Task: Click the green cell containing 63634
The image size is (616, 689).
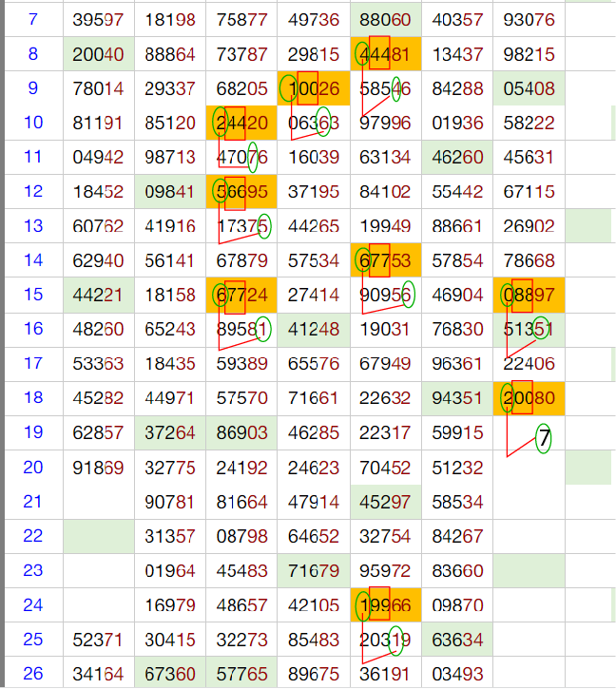Action: pyautogui.click(x=457, y=639)
